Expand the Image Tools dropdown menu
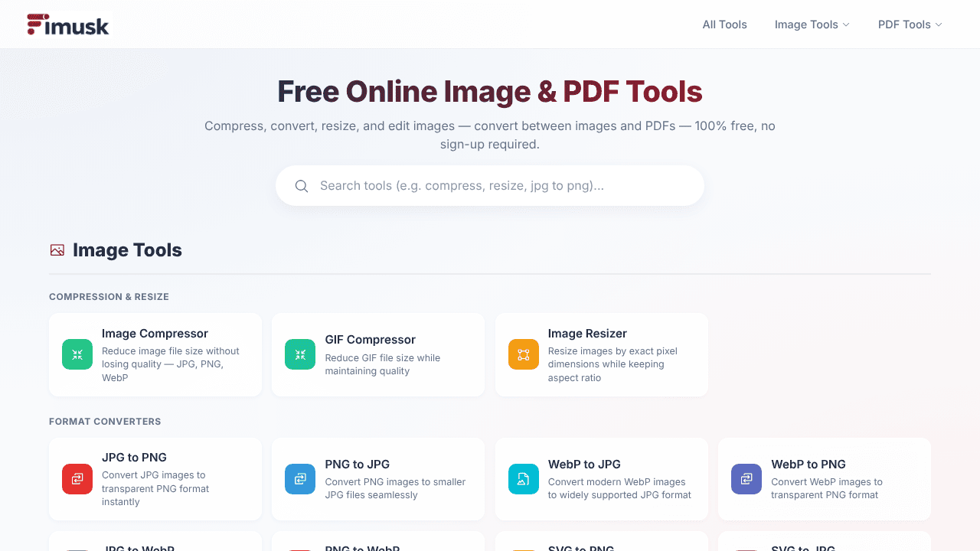Image resolution: width=980 pixels, height=551 pixels. pos(812,24)
